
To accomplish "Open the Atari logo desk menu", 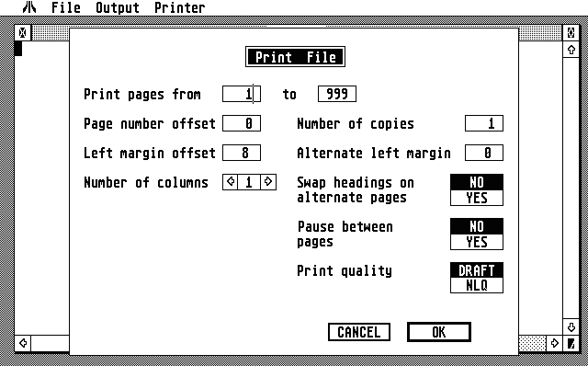I will (29, 7).
